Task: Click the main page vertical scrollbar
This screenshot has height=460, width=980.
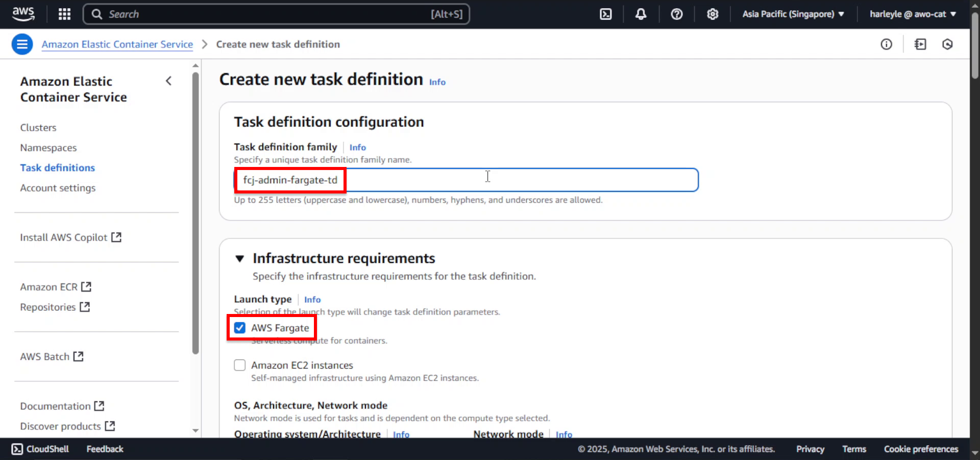Action: (975, 46)
